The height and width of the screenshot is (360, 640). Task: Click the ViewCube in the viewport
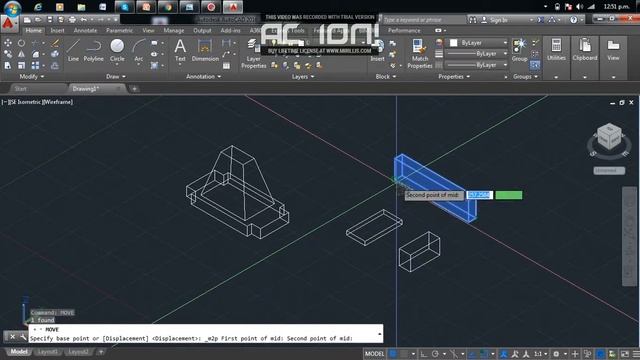coord(609,137)
